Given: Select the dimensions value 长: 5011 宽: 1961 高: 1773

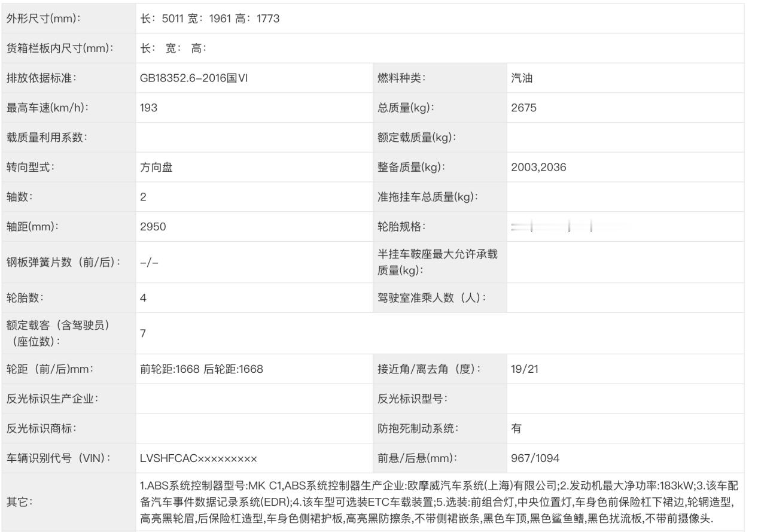Looking at the screenshot, I should [210, 19].
